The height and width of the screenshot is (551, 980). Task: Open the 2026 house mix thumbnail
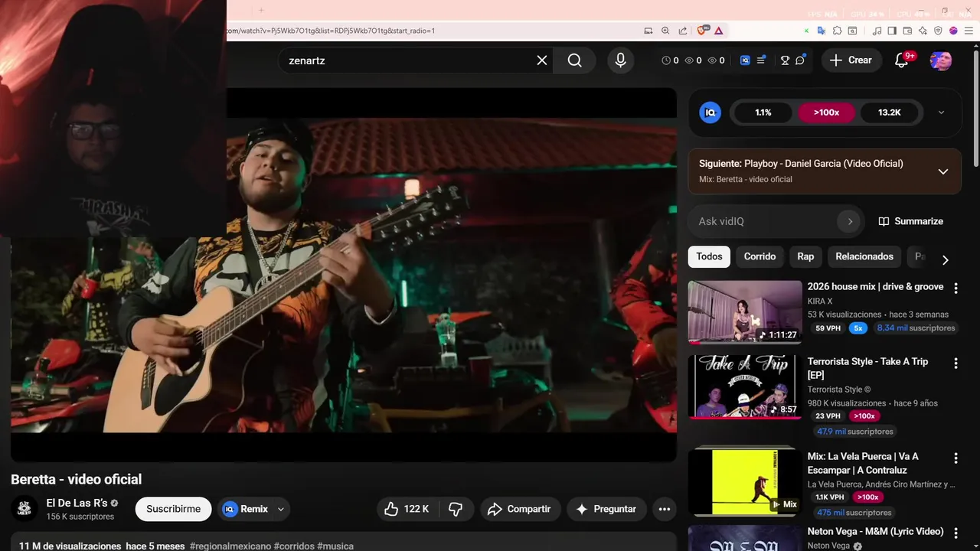[745, 312]
